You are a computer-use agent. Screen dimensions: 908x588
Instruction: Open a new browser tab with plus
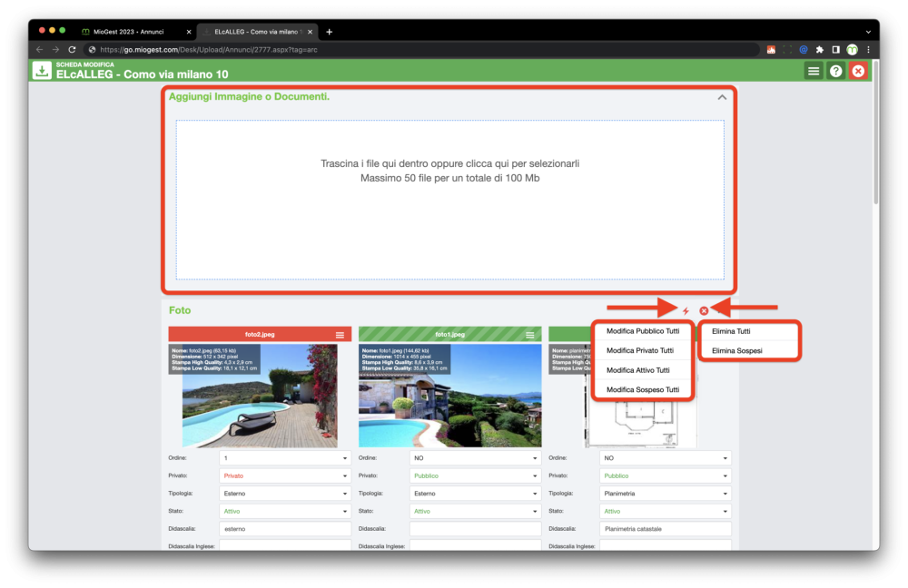click(329, 32)
